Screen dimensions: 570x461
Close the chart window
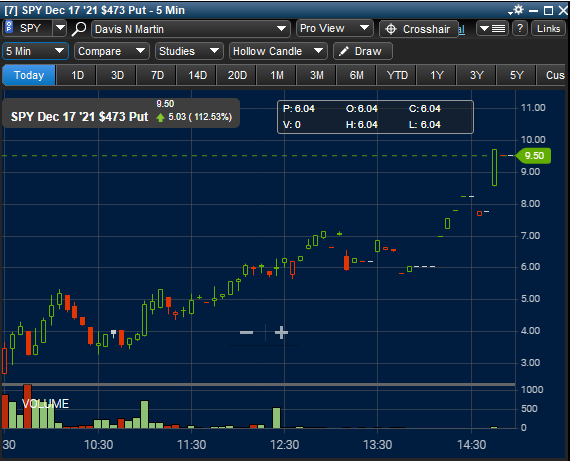click(563, 11)
